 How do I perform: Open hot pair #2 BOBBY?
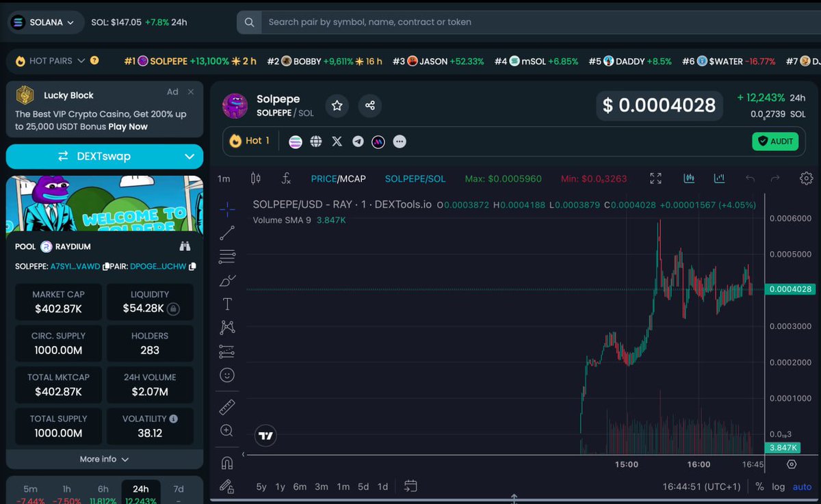click(x=325, y=61)
